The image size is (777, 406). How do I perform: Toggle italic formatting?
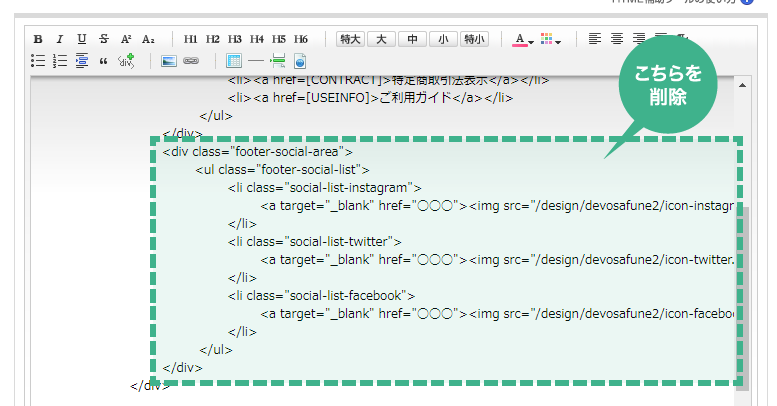[x=59, y=39]
